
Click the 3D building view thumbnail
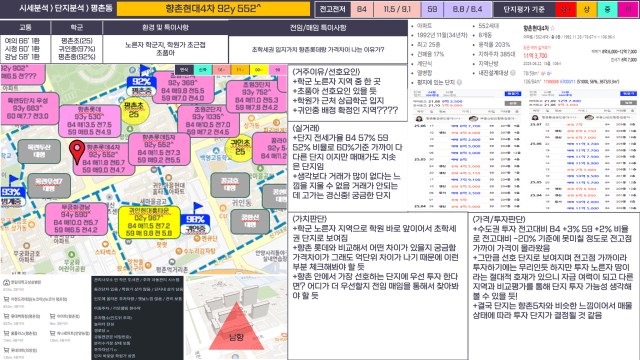[236, 318]
